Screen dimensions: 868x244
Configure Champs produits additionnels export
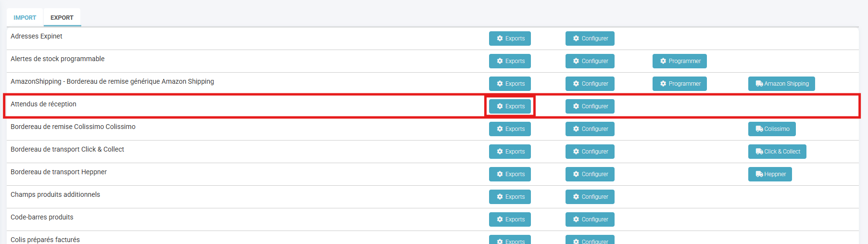(590, 197)
